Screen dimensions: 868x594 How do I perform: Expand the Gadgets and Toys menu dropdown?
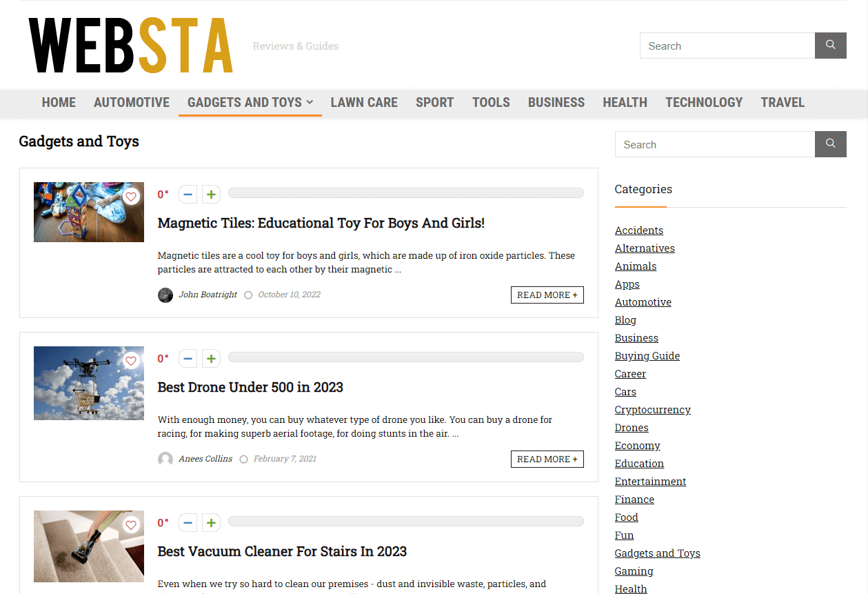pos(310,102)
